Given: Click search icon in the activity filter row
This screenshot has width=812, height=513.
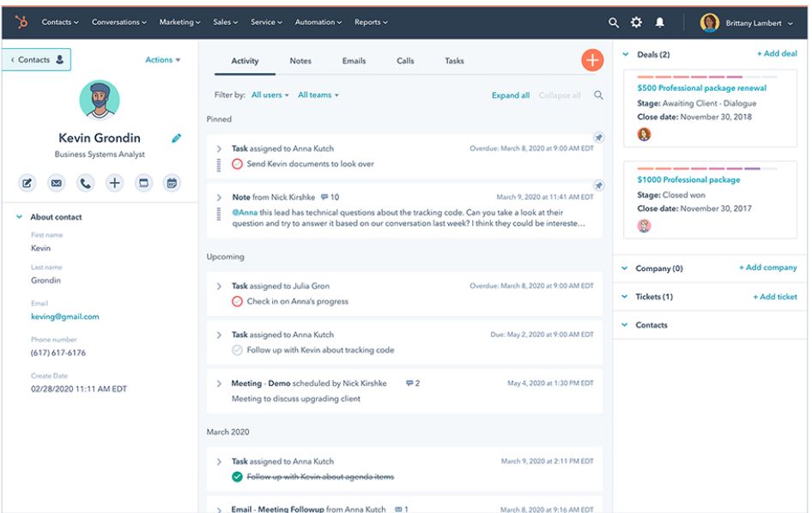Looking at the screenshot, I should coord(598,95).
